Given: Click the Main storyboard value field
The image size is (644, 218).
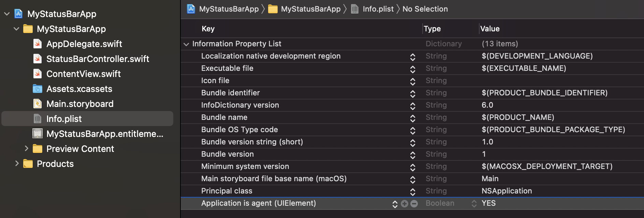Looking at the screenshot, I should point(490,179).
